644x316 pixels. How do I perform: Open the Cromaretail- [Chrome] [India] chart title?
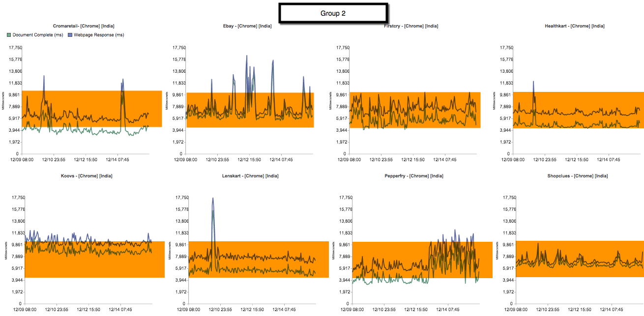84,26
